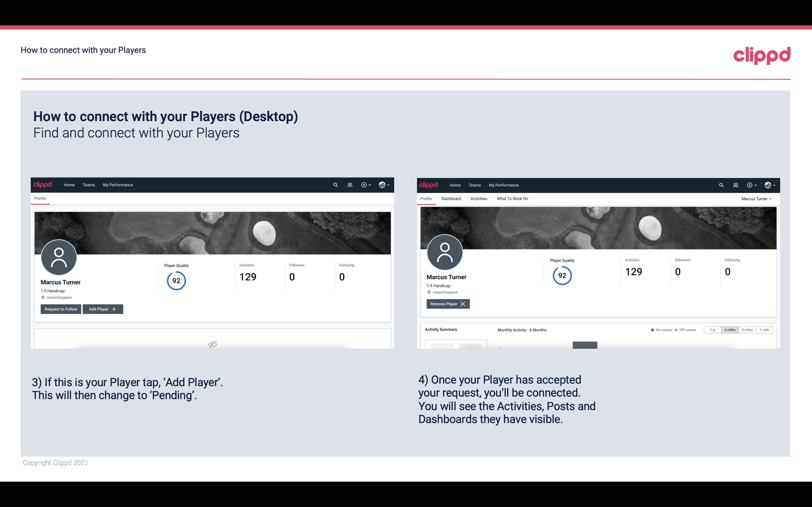
Task: Click the people/connections icon in left nav
Action: click(349, 184)
